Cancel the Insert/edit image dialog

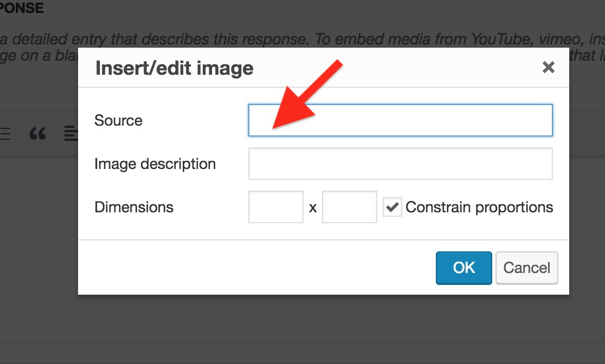coord(526,268)
